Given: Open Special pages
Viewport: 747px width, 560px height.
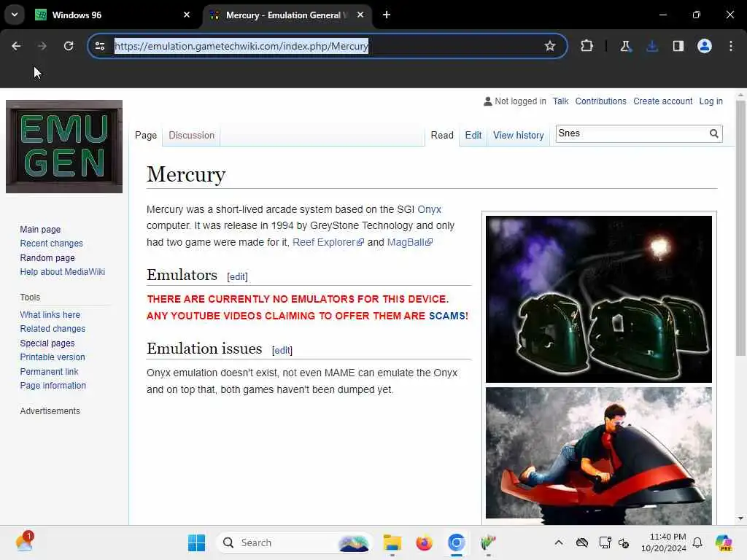Looking at the screenshot, I should 47,343.
